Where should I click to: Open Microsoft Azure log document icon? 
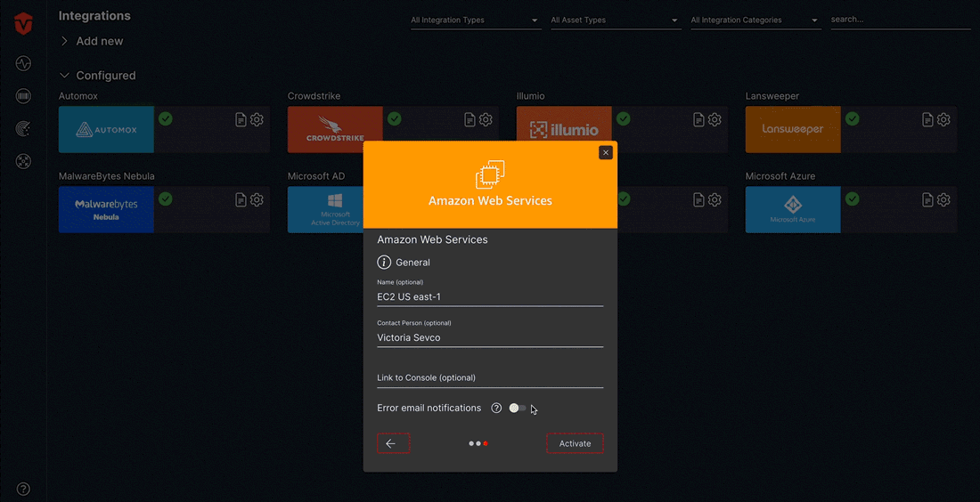click(927, 199)
